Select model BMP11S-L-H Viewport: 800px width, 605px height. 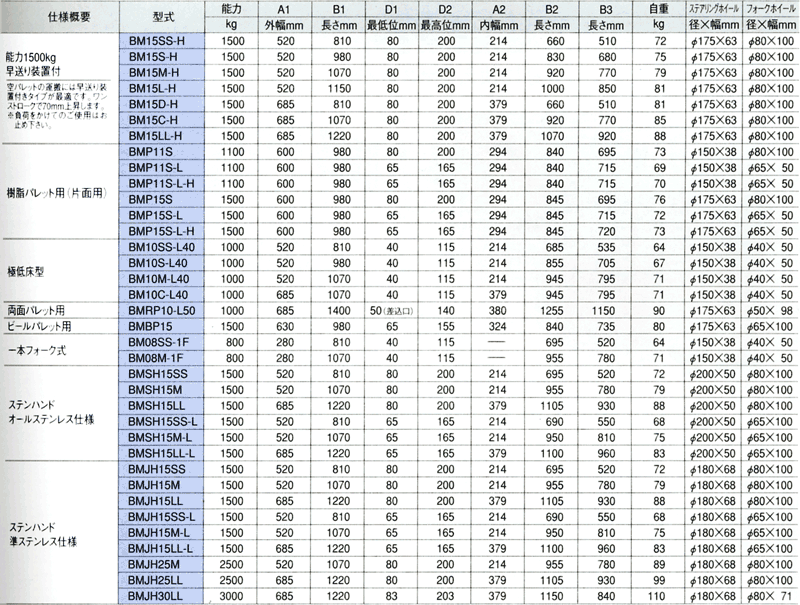(x=162, y=184)
